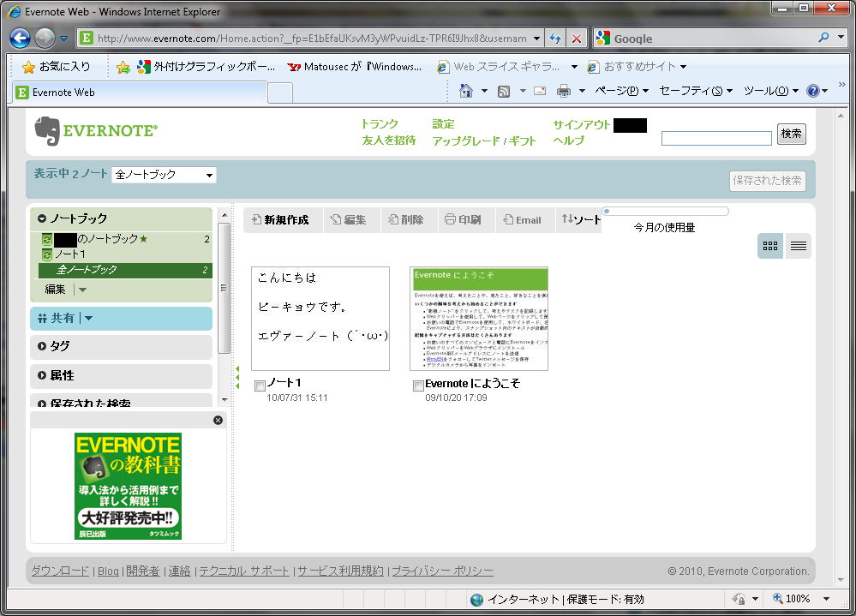Click the サインアウト sign out link
Image resolution: width=856 pixels, height=616 pixels.
coord(581,124)
